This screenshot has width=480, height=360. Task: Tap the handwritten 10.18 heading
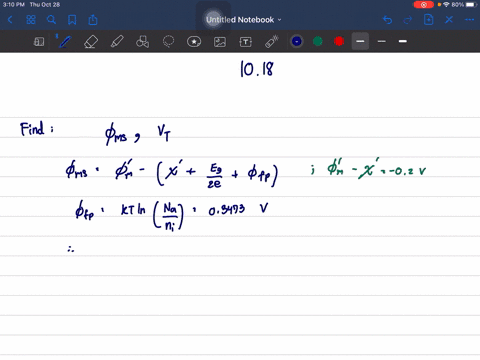(257, 69)
